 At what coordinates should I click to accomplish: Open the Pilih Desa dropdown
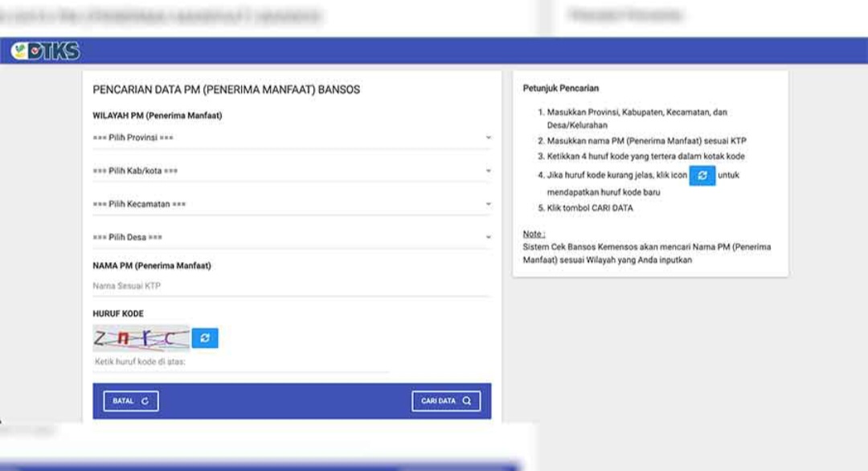(292, 237)
